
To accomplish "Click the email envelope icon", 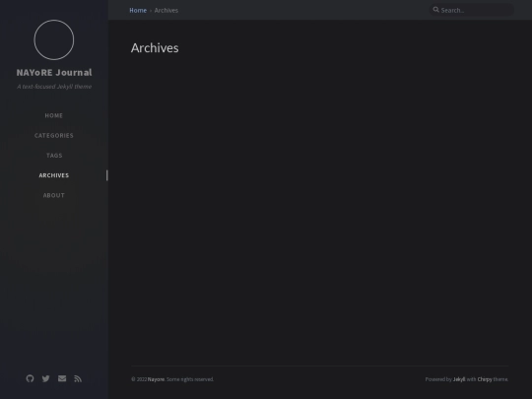I will (x=62, y=378).
